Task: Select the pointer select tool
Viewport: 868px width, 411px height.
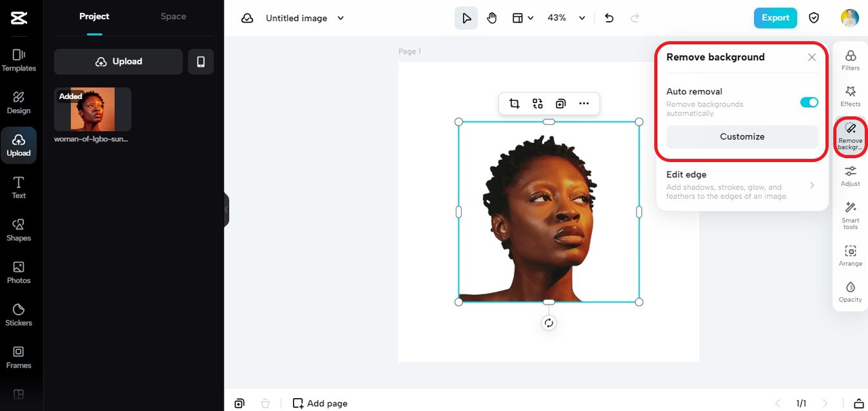Action: pos(467,18)
